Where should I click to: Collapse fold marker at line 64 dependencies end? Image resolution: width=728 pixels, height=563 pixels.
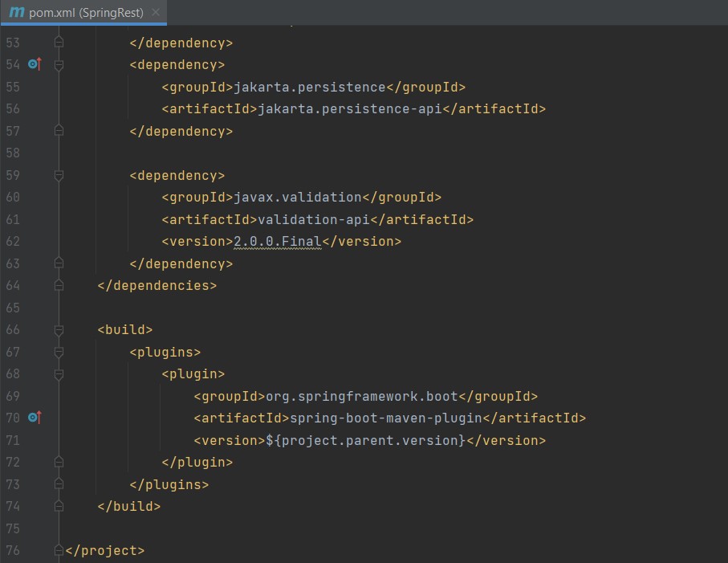[x=59, y=285]
